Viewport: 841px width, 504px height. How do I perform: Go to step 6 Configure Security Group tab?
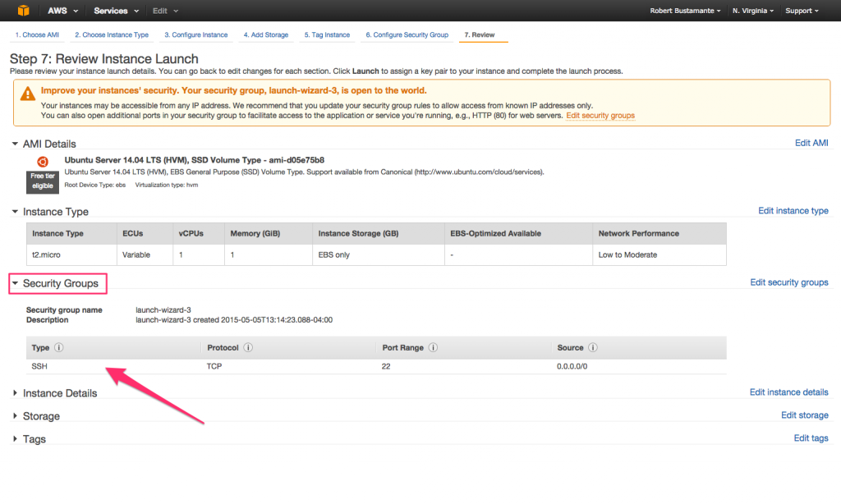pyautogui.click(x=407, y=34)
